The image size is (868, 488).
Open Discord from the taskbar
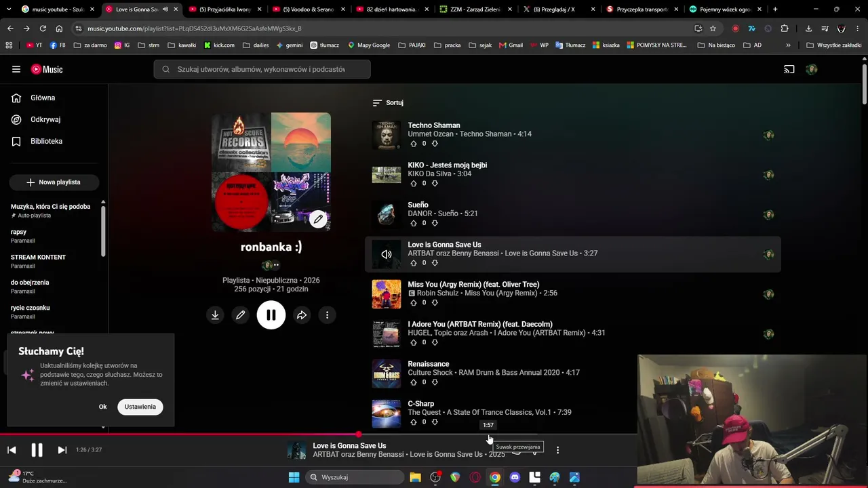click(515, 477)
